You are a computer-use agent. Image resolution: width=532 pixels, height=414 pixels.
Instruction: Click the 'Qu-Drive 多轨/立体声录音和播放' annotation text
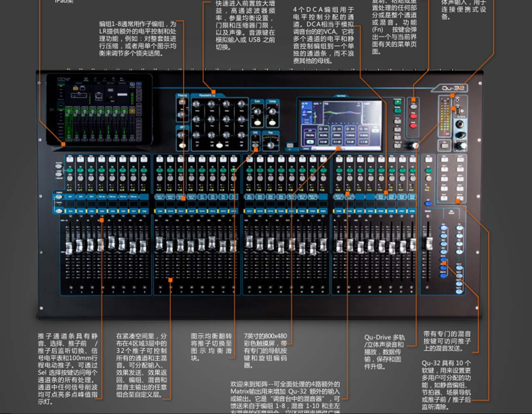point(384,352)
